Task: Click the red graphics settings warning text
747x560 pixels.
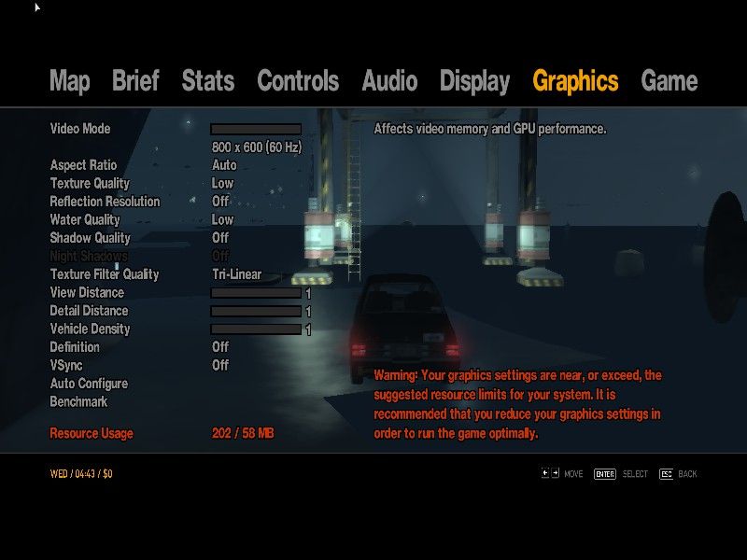Action: click(518, 404)
